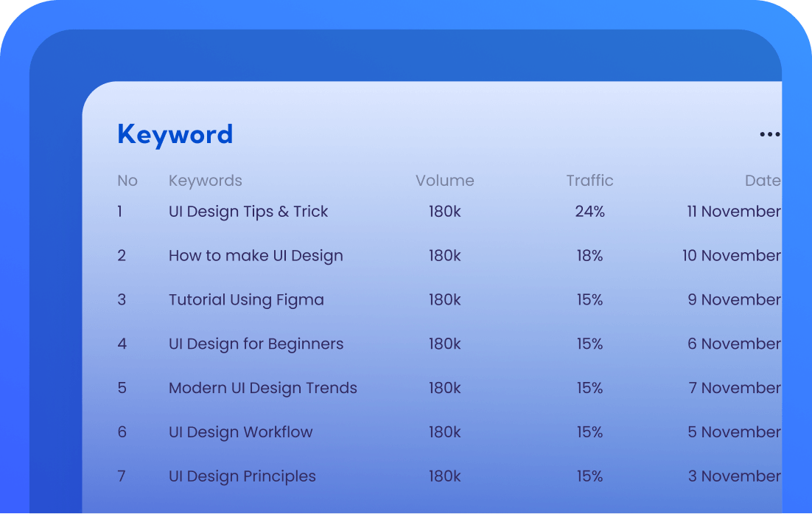Select the How to make UI Design keyword
Viewport: 812px width, 514px height.
[256, 256]
